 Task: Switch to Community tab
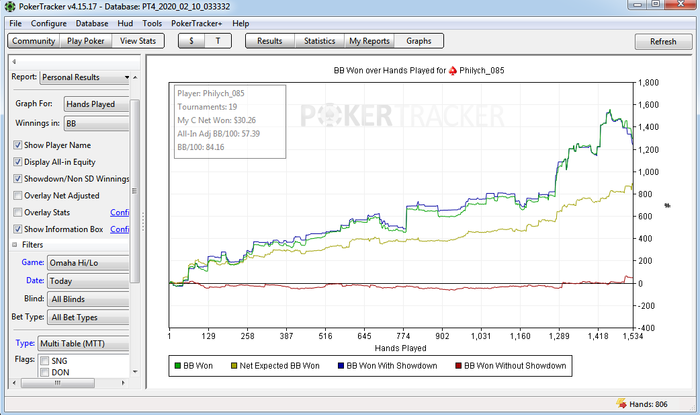pos(33,41)
